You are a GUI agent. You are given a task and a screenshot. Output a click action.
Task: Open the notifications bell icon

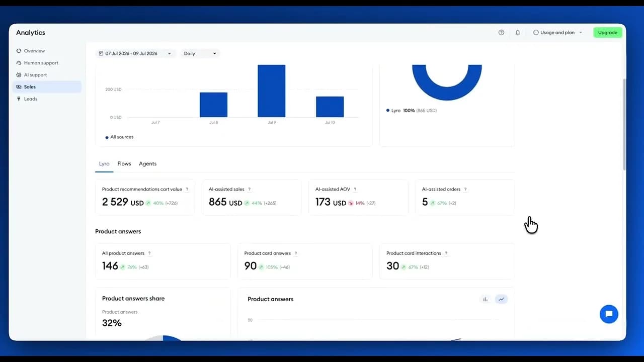(518, 33)
